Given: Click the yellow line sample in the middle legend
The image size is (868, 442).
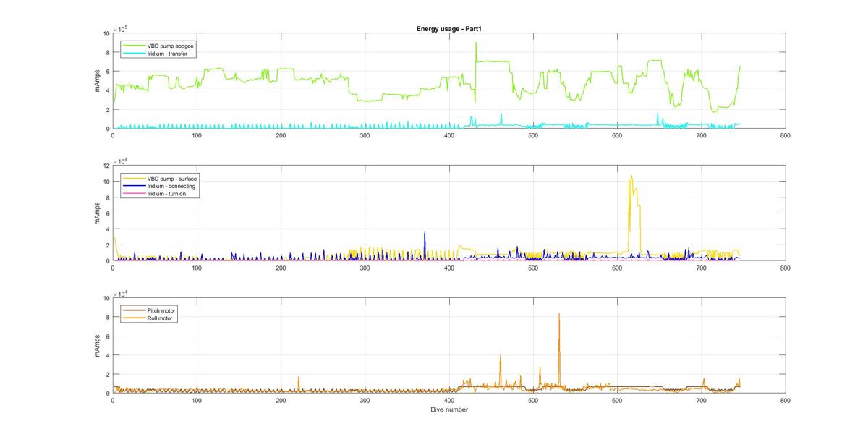Looking at the screenshot, I should pyautogui.click(x=134, y=179).
